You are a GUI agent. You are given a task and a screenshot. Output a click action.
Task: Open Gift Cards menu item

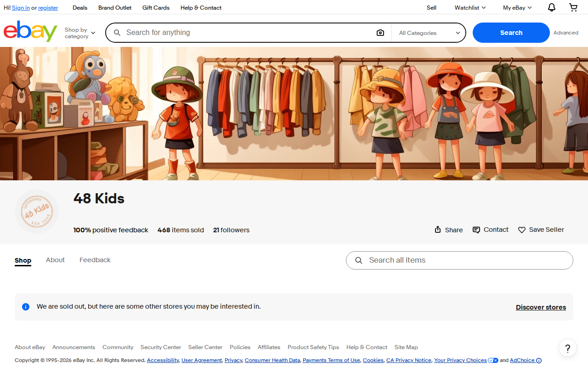coord(156,7)
